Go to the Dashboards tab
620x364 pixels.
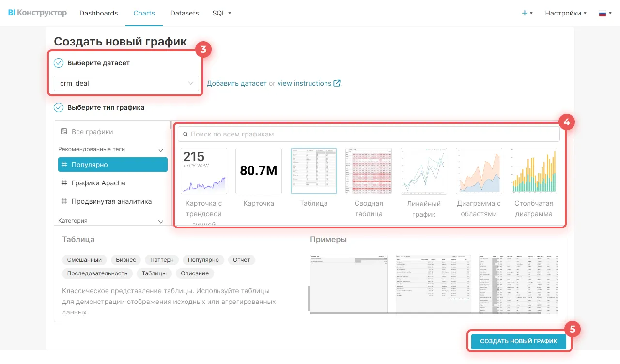click(x=99, y=13)
